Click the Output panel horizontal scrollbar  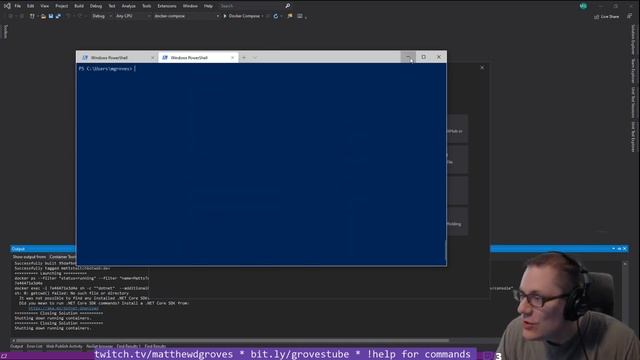(x=233, y=340)
